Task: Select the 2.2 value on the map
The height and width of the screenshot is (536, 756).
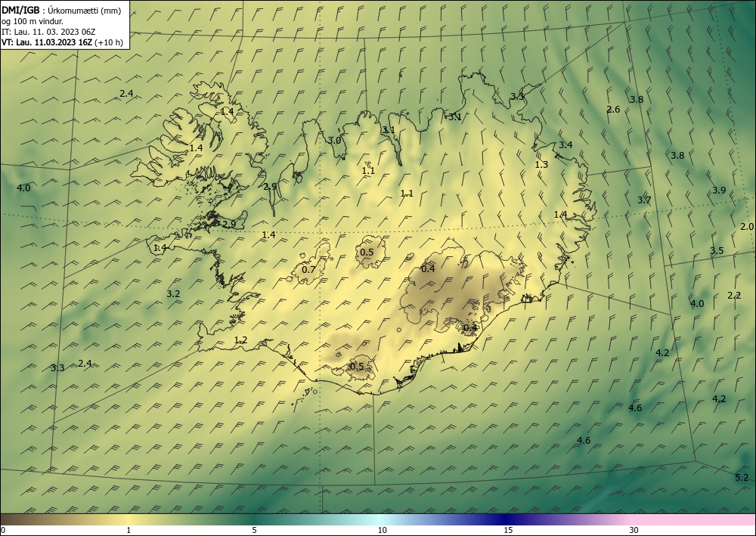Action: click(734, 296)
